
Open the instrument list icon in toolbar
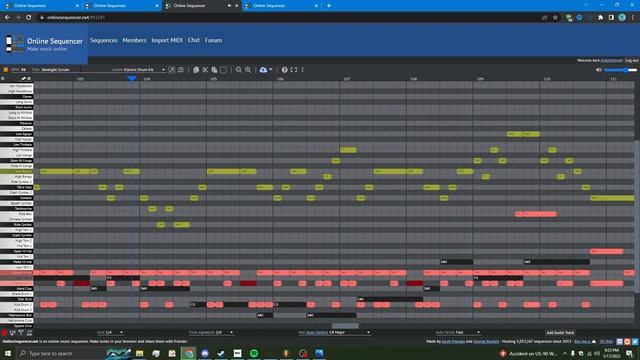[181, 70]
